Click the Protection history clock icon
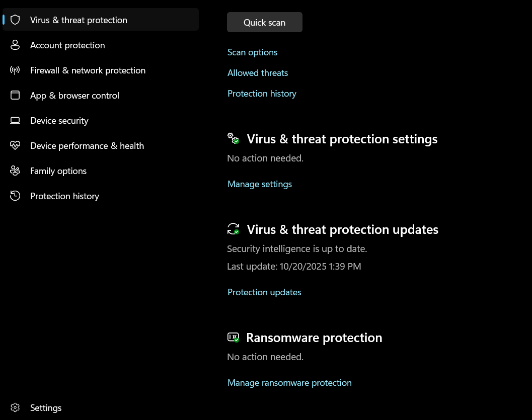The image size is (532, 420). [15, 196]
